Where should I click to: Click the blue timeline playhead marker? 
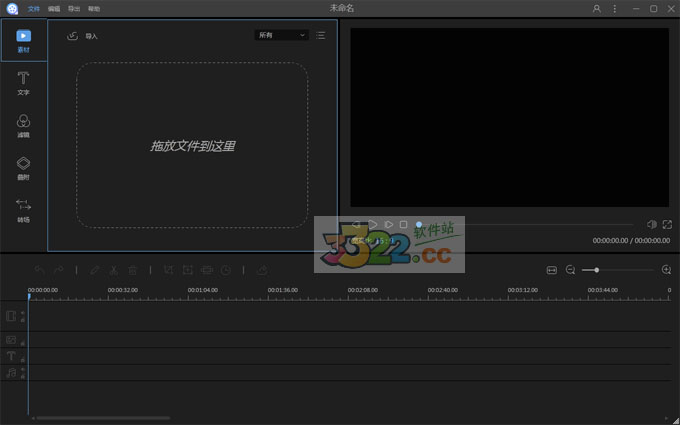[x=29, y=297]
